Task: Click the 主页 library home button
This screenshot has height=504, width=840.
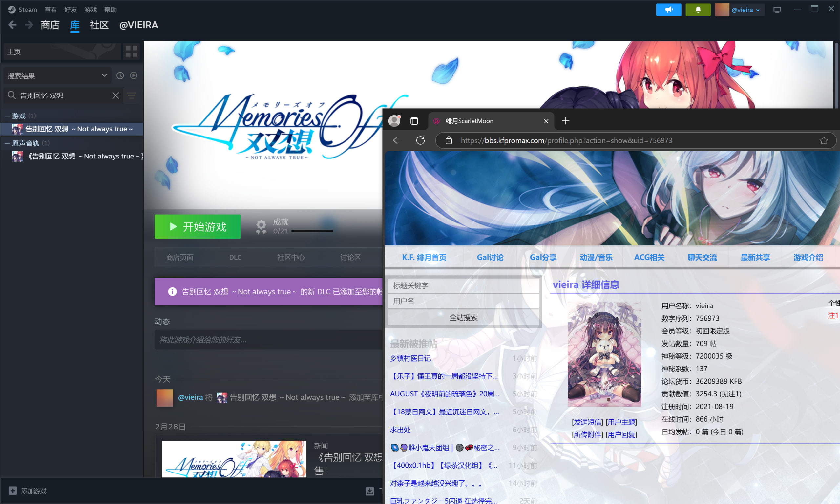Action: (x=62, y=51)
